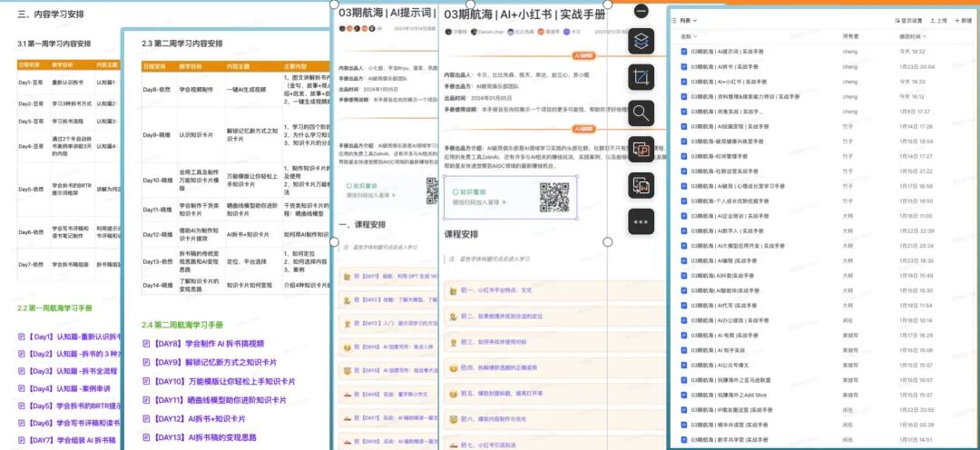Click doc icon of 'AI+小红书 | 实战手册' row
980x450 pixels.
tap(684, 82)
